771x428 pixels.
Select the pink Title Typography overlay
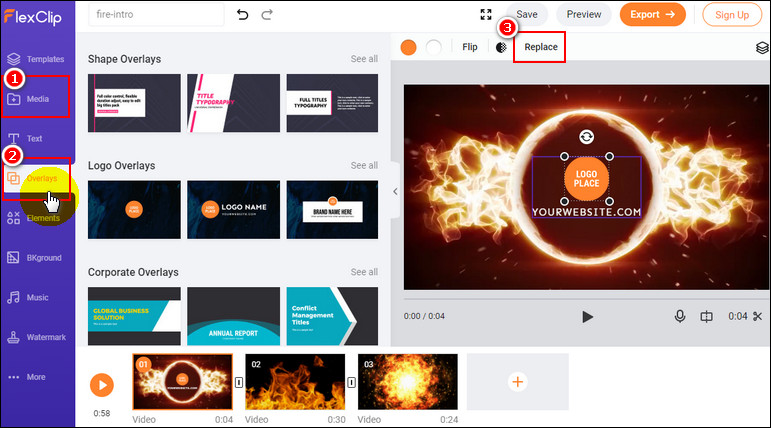tap(234, 103)
